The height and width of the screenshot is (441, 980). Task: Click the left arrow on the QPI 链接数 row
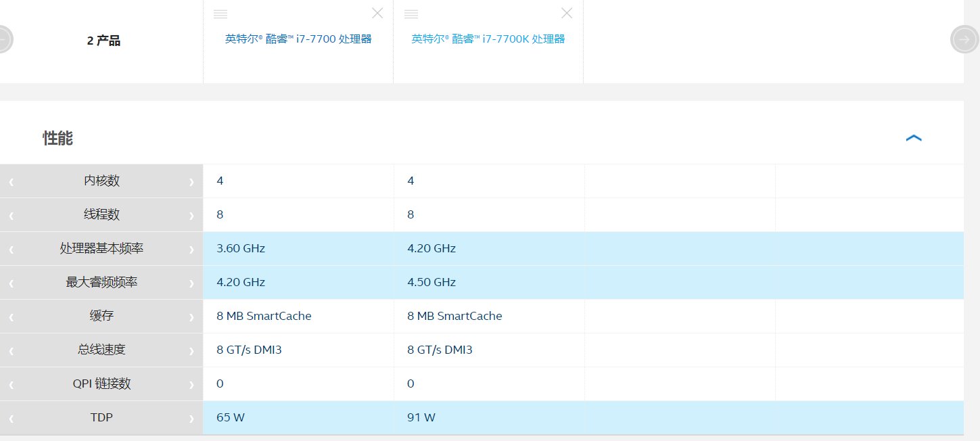[x=11, y=384]
